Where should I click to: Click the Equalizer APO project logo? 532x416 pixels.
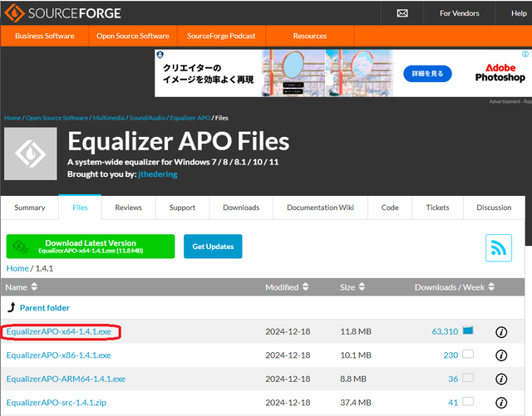[31, 154]
